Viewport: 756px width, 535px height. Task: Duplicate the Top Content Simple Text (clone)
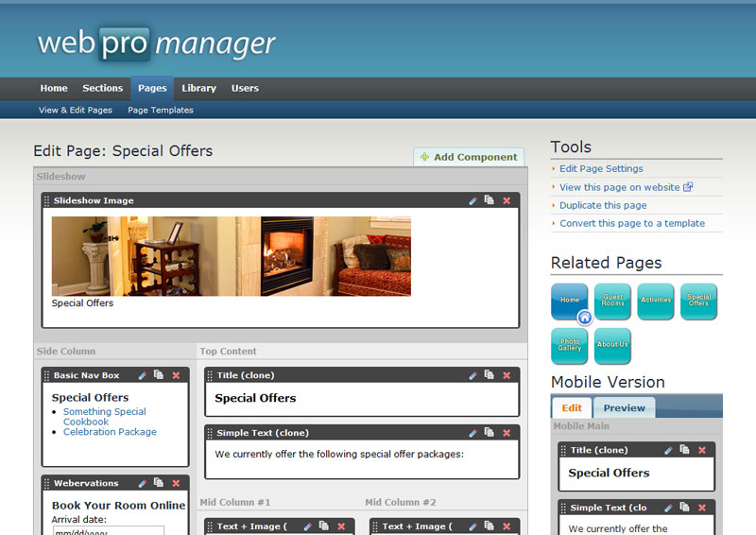489,432
